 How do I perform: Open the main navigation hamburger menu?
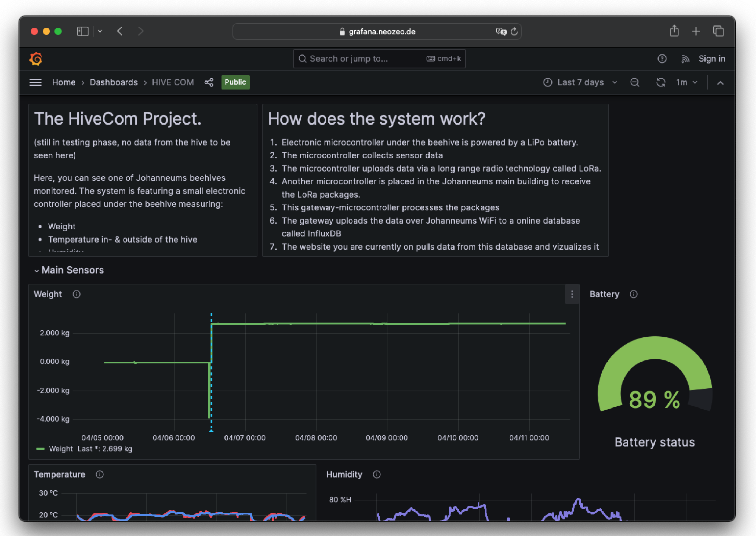pos(36,82)
